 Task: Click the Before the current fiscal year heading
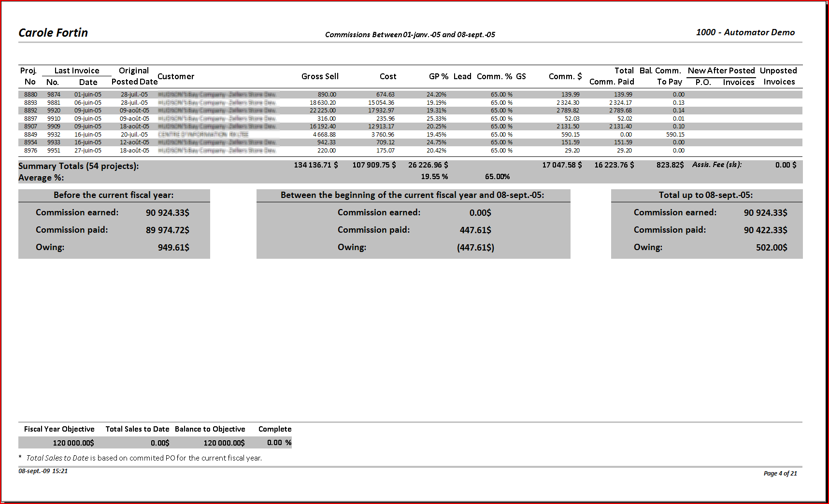point(114,195)
